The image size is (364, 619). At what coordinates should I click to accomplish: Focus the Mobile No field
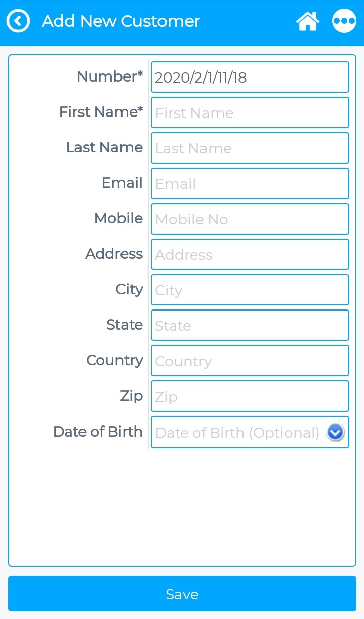250,219
